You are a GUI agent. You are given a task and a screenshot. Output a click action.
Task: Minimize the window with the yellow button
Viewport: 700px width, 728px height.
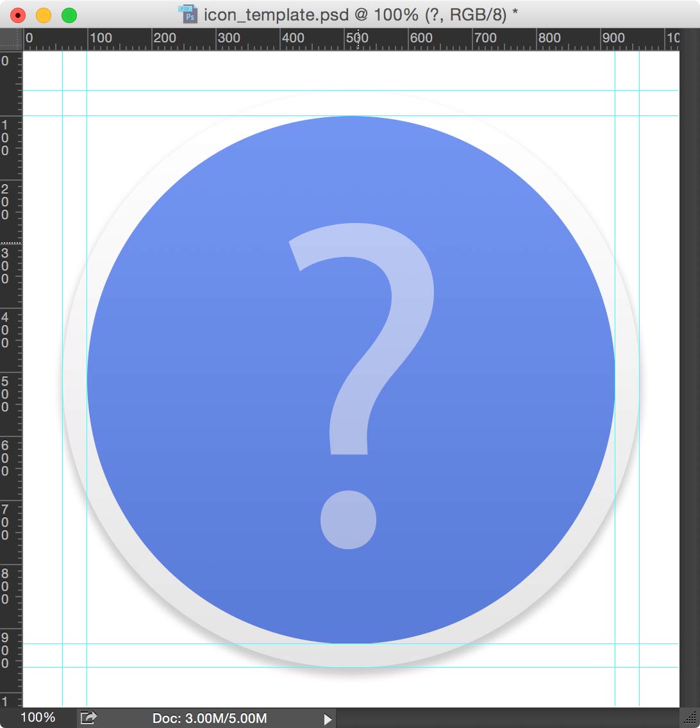point(44,15)
